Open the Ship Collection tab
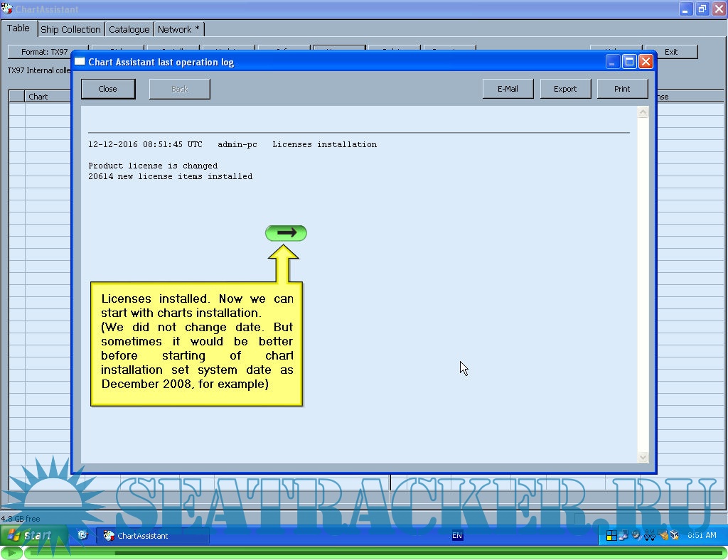The height and width of the screenshot is (560, 728). pyautogui.click(x=70, y=29)
